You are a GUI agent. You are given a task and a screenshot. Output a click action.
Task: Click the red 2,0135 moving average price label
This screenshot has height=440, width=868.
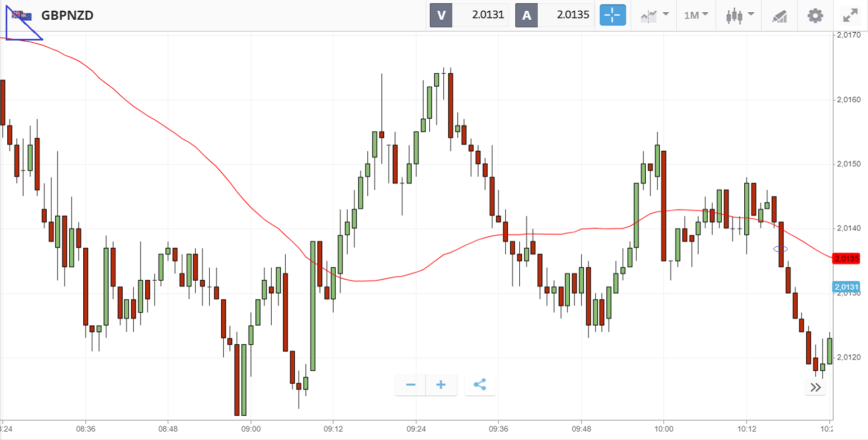(847, 259)
